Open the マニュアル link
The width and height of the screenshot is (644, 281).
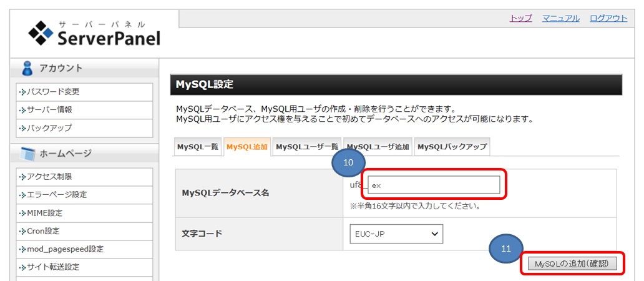[561, 19]
